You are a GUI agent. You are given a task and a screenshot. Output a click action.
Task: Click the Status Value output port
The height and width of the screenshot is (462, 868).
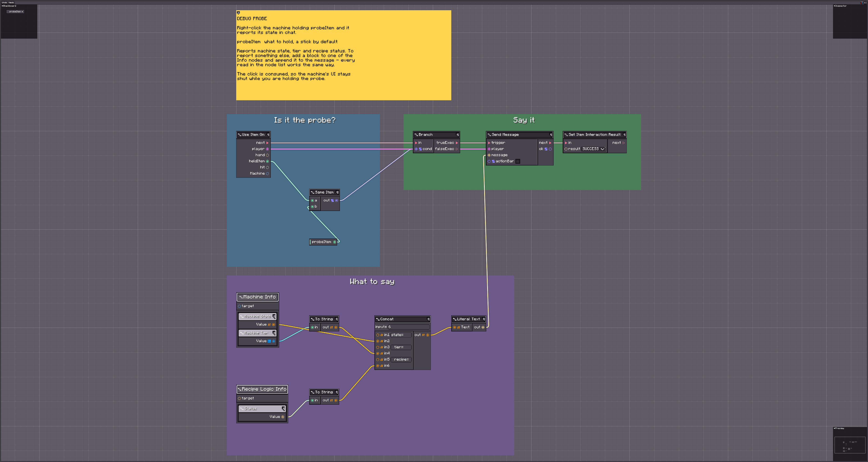tap(283, 417)
